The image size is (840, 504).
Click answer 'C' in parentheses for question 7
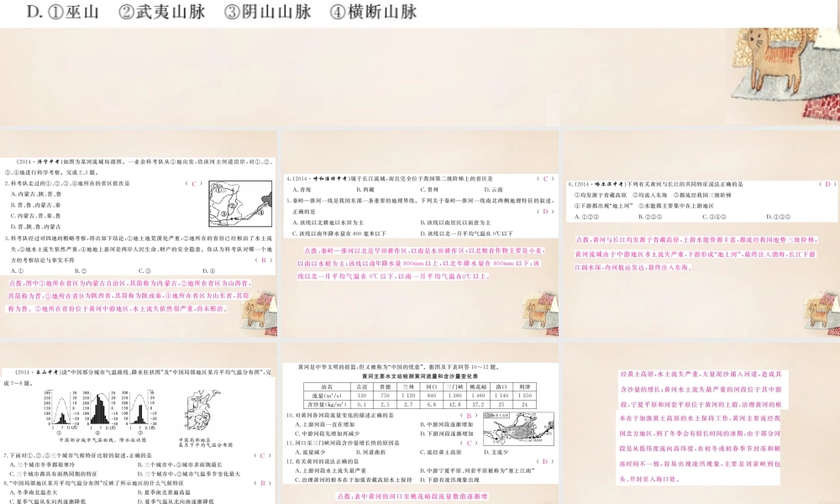pos(262,456)
